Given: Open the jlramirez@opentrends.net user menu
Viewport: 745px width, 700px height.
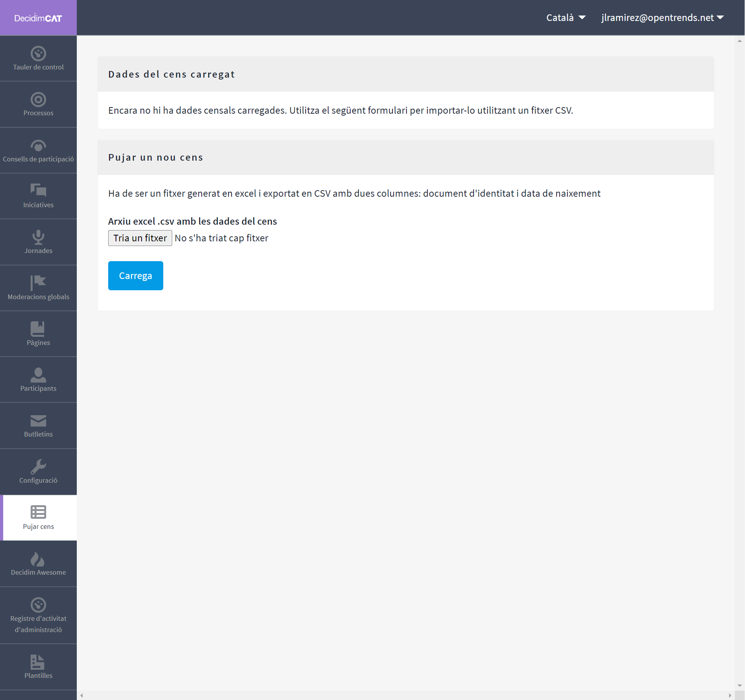Looking at the screenshot, I should pyautogui.click(x=662, y=18).
